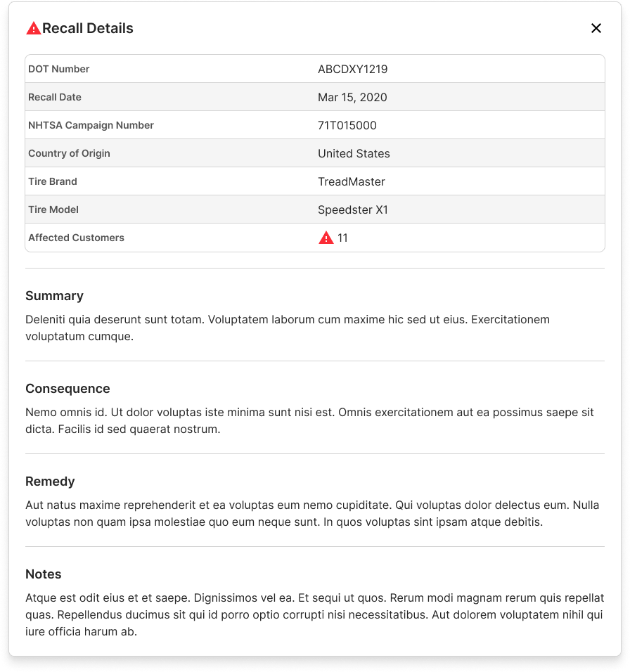Click the Recall Details dialog title
The width and height of the screenshot is (630, 672).
(88, 28)
